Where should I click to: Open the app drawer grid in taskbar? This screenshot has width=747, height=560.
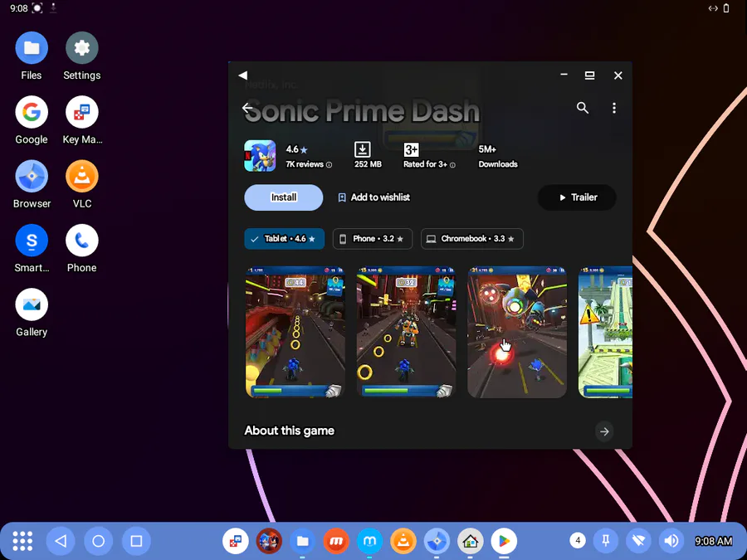coord(22,541)
